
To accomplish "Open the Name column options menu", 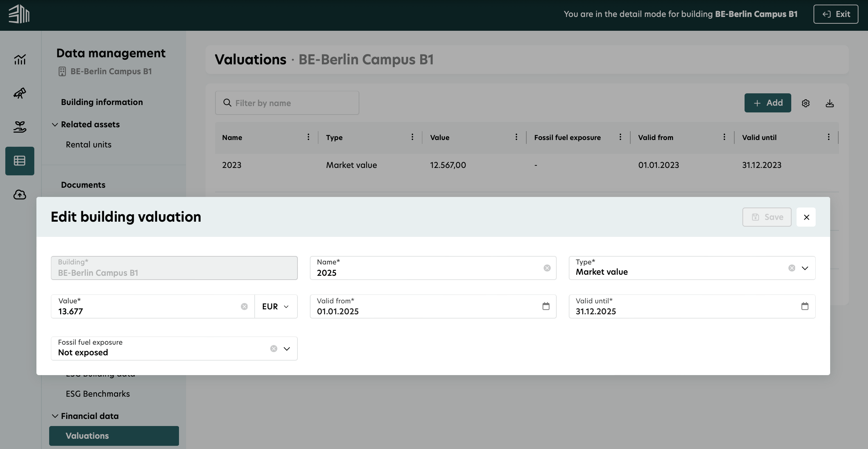I will point(308,137).
